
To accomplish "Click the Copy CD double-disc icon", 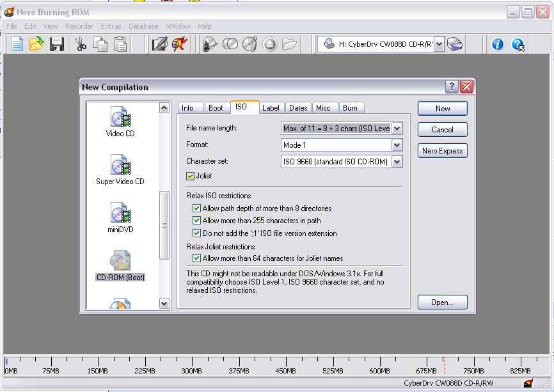I will tap(230, 44).
